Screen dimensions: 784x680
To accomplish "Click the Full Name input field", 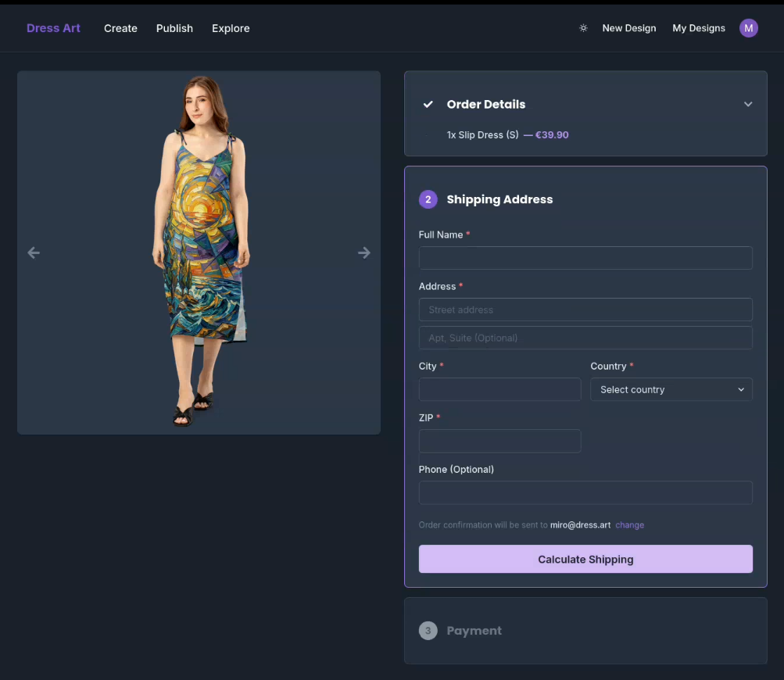I will point(585,258).
